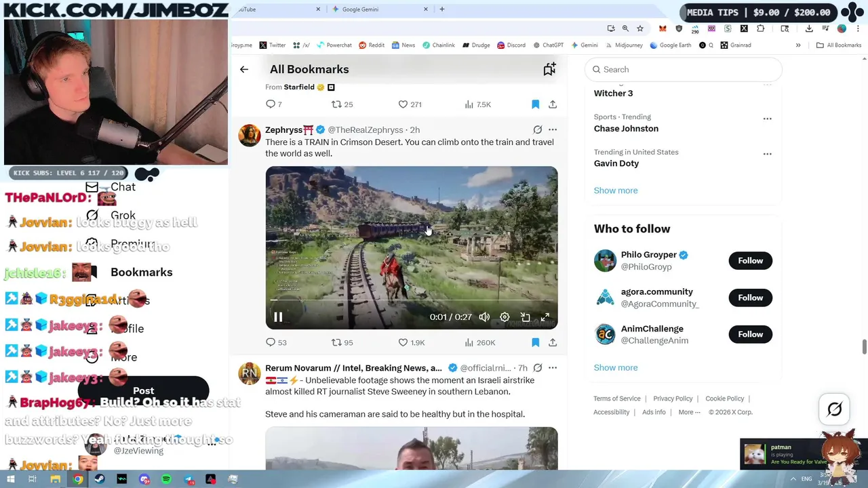Click the back arrow beside All Bookmarks
Screen dimensions: 868x488
click(244, 69)
